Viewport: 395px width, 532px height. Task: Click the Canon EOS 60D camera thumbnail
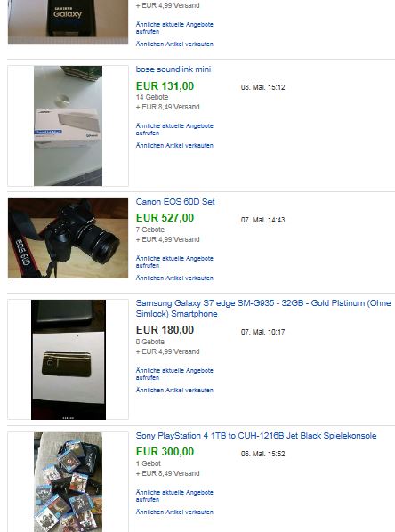tap(68, 238)
